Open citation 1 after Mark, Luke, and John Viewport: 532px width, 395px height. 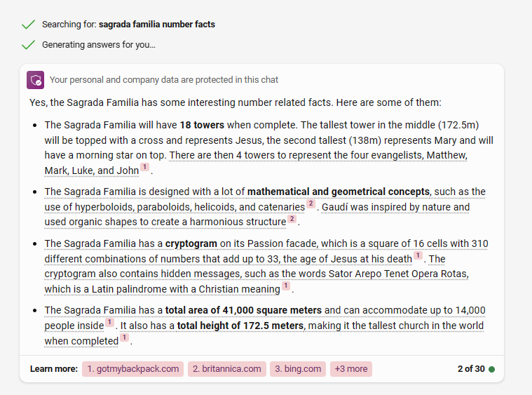145,167
